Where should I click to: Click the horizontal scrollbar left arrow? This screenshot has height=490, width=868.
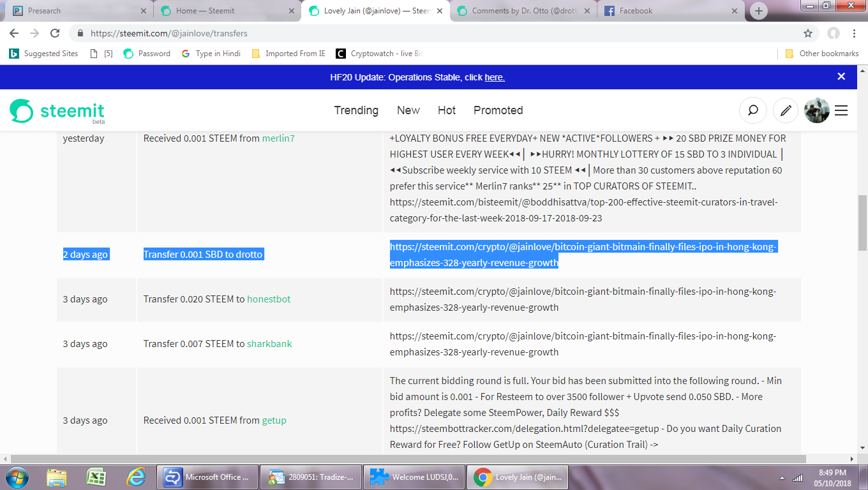(x=5, y=459)
